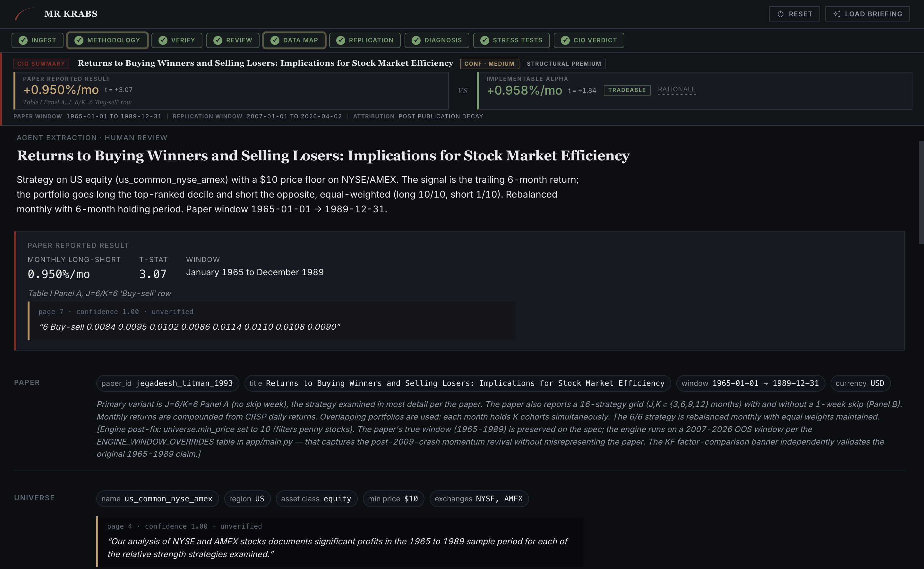Click the RESET button
Screen dimensions: 924x569
[794, 13]
